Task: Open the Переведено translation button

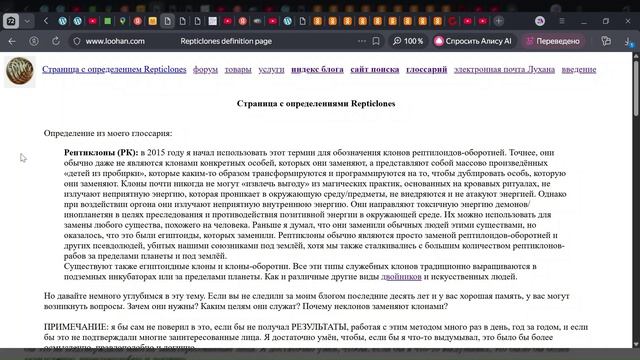Action: pos(553,41)
